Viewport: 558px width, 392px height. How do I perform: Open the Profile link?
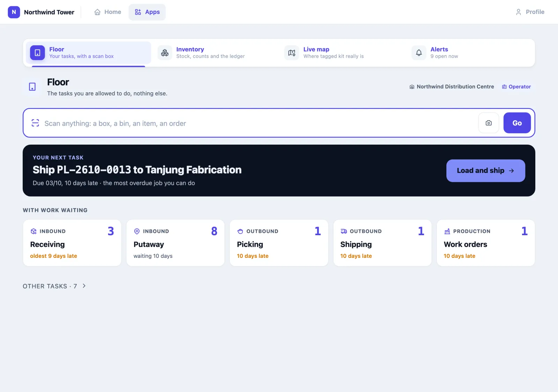[x=530, y=12]
